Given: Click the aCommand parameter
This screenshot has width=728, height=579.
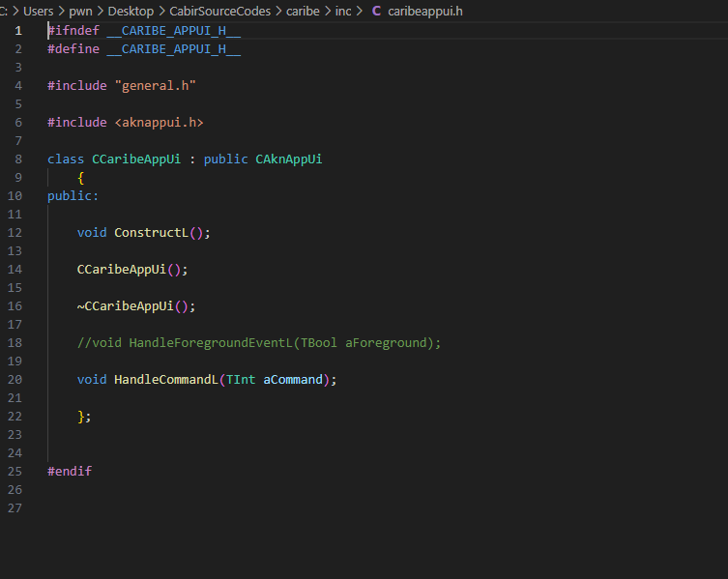Looking at the screenshot, I should click(293, 379).
